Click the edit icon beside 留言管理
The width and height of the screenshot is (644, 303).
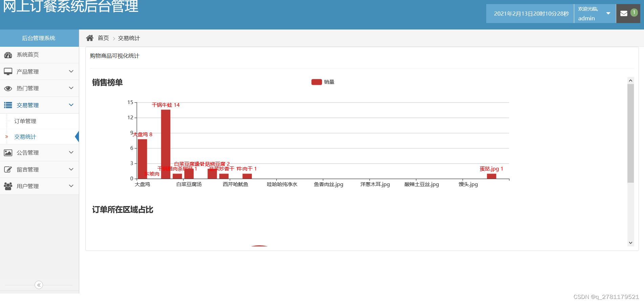(x=8, y=169)
